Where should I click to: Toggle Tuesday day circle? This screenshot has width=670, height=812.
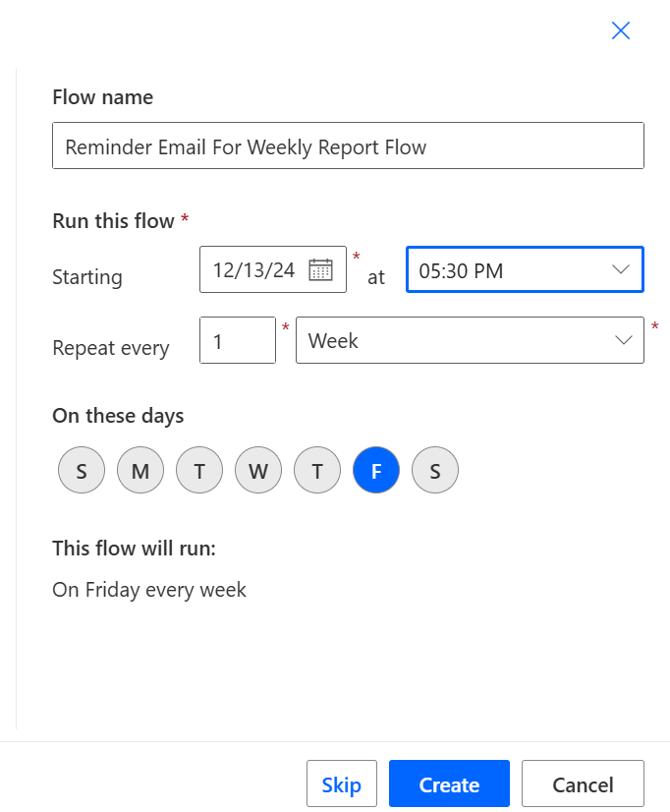198,470
